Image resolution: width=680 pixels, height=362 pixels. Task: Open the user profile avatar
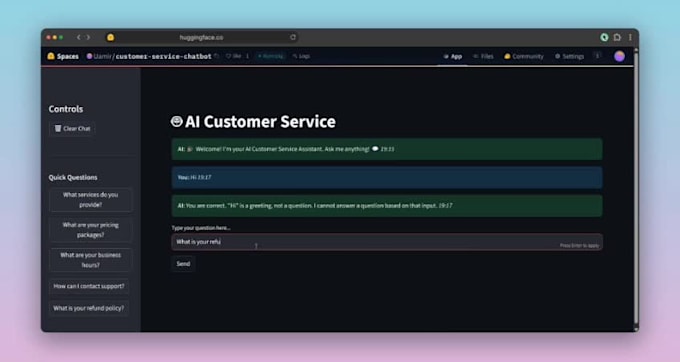coord(619,56)
